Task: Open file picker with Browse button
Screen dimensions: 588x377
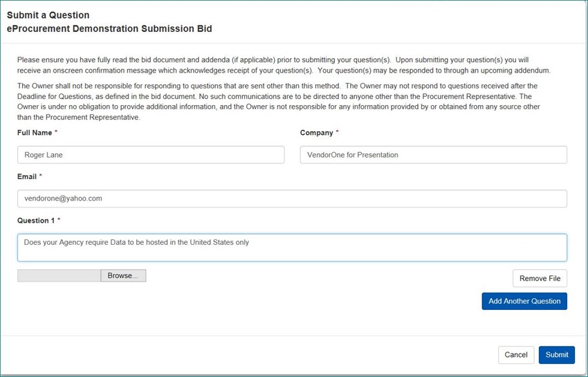Action: (123, 275)
